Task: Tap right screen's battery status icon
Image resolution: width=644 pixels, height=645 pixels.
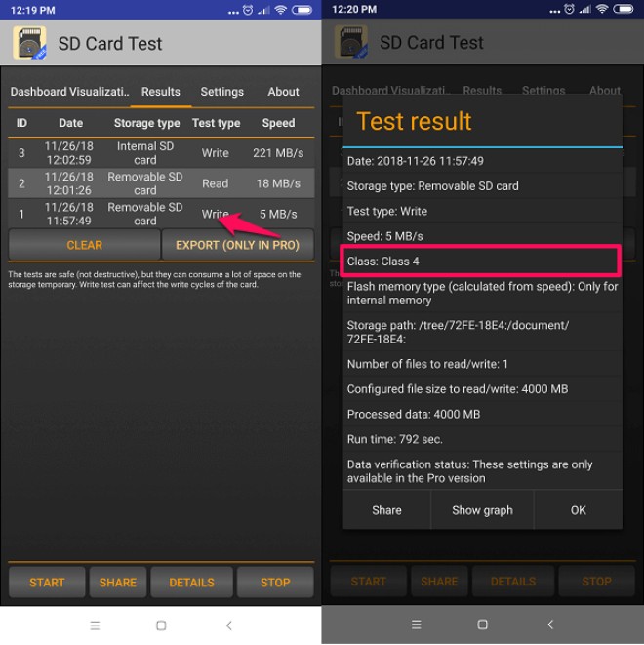Action: tap(624, 9)
